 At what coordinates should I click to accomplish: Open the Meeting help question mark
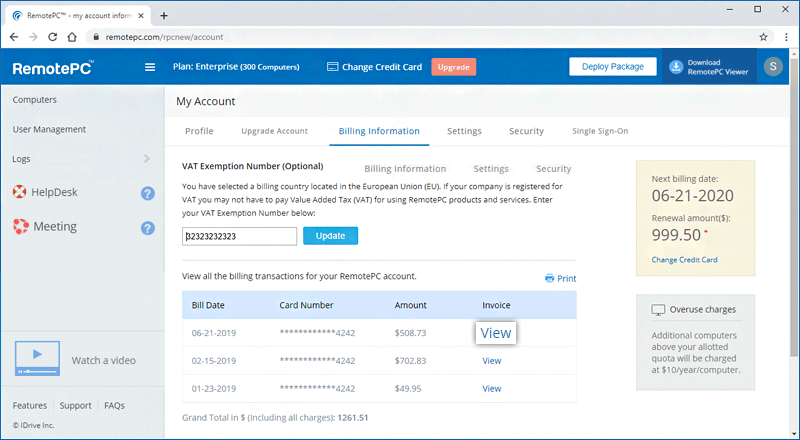[x=147, y=228]
